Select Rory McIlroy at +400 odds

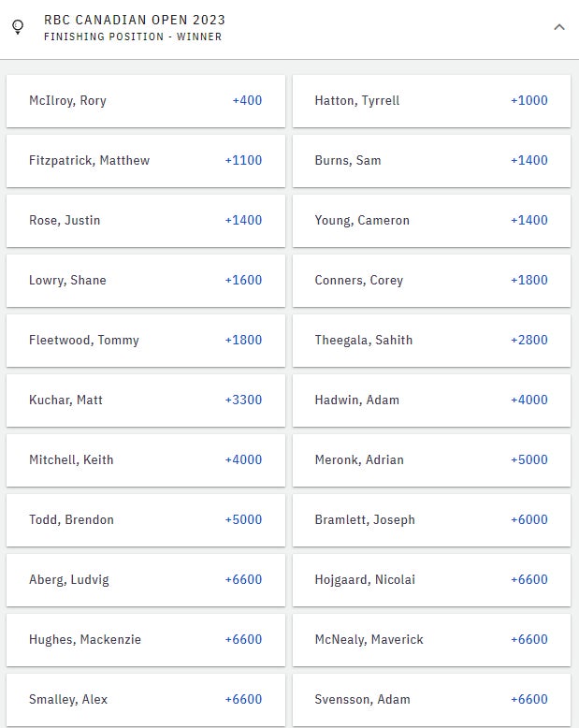pos(145,101)
